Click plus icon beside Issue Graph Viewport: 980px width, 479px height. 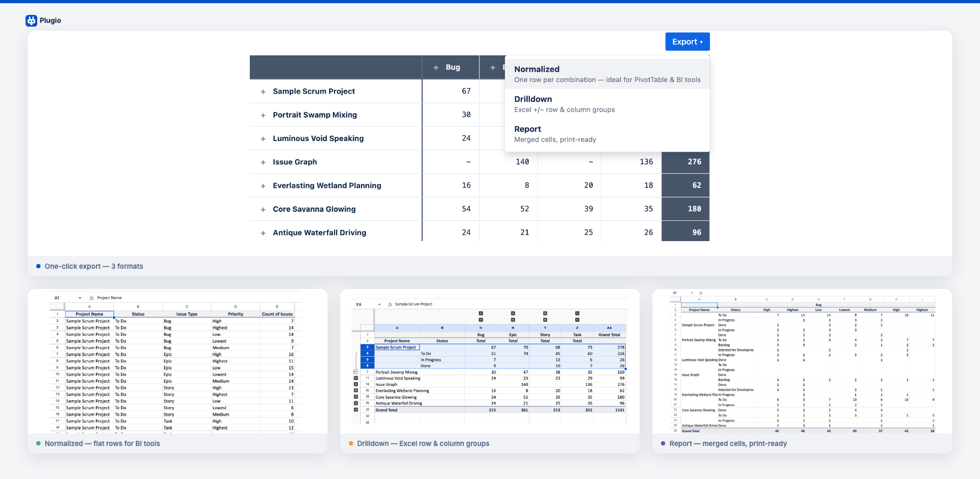263,162
